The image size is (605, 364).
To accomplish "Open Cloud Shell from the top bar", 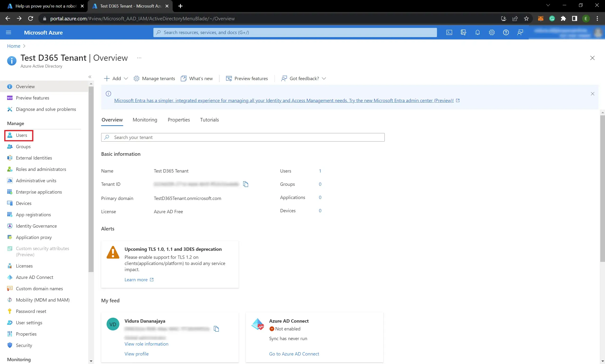I will [449, 32].
